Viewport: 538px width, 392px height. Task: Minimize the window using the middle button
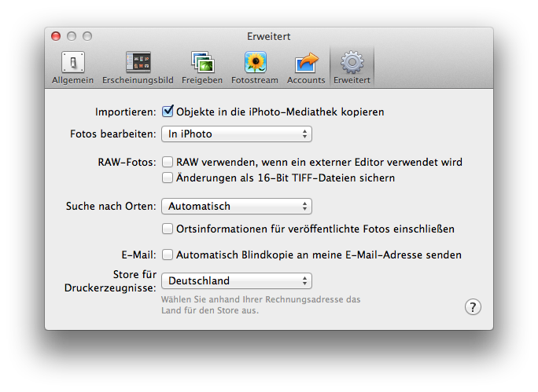(x=72, y=36)
